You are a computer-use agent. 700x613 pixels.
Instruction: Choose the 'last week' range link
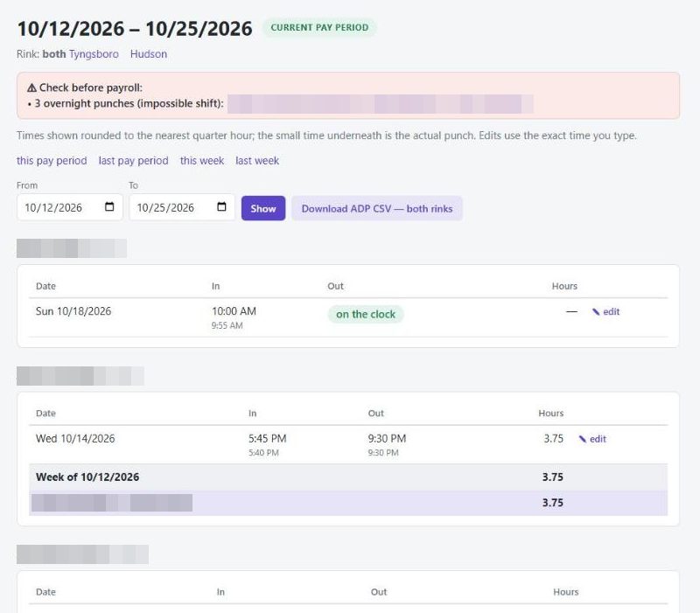pos(257,161)
